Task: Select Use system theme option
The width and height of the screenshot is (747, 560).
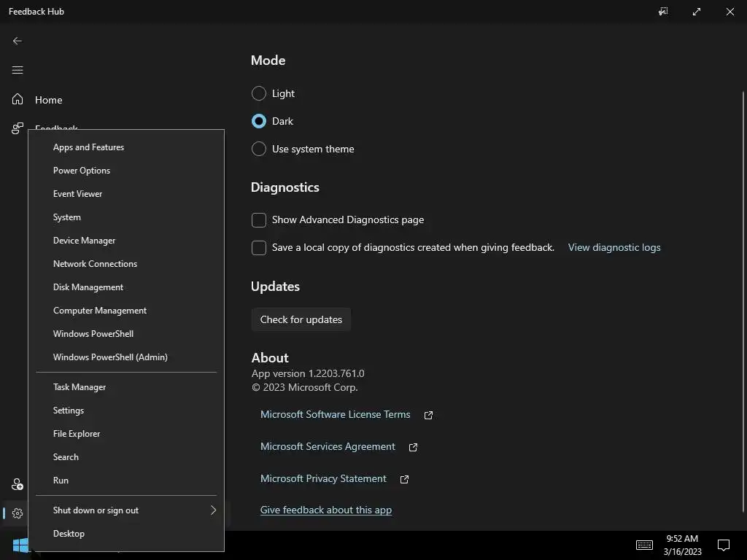Action: (259, 149)
